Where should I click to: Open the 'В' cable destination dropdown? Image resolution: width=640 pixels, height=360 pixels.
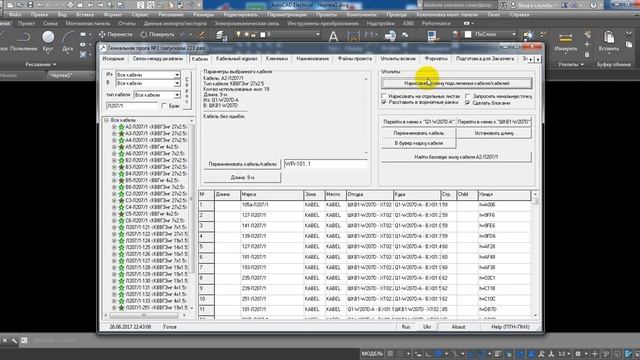(177, 83)
